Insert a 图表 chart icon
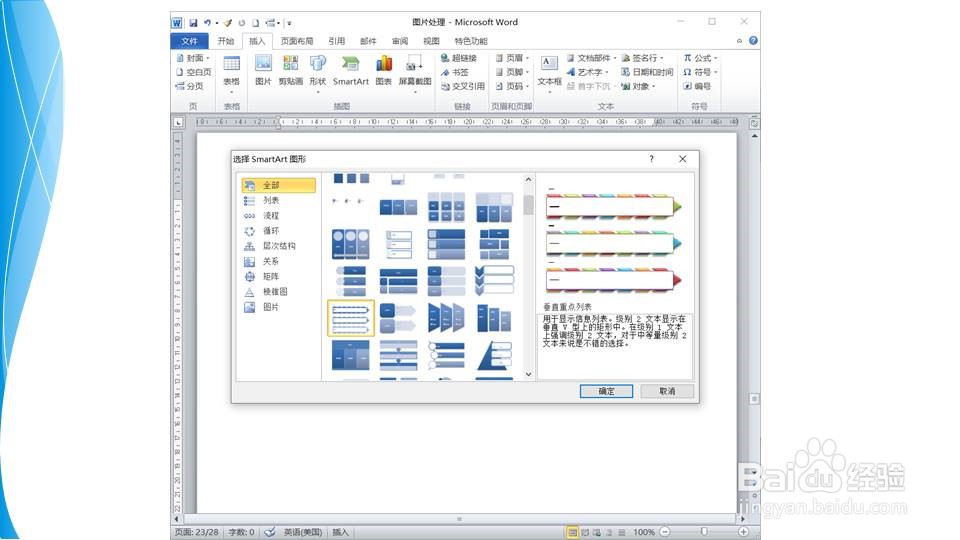960x540 pixels. [384, 70]
